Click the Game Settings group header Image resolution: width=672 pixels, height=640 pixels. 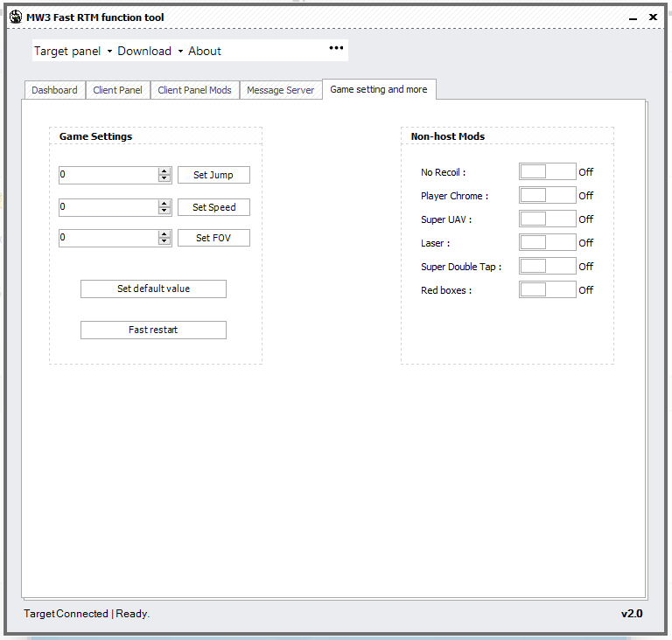pos(95,136)
